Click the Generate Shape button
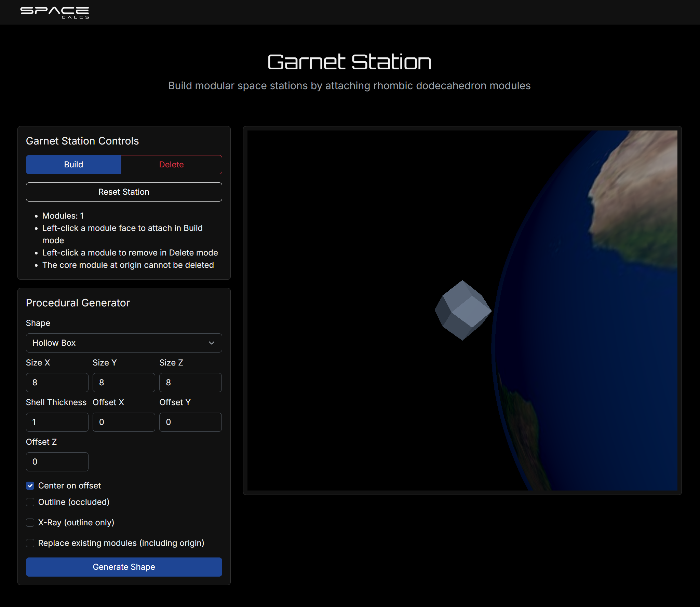 [x=124, y=567]
